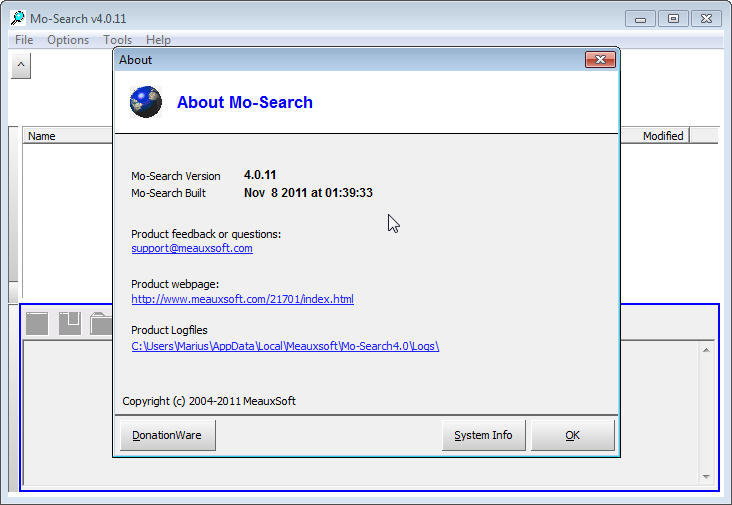Click the Mo-Search title bar app icon
The image size is (732, 505).
point(18,18)
